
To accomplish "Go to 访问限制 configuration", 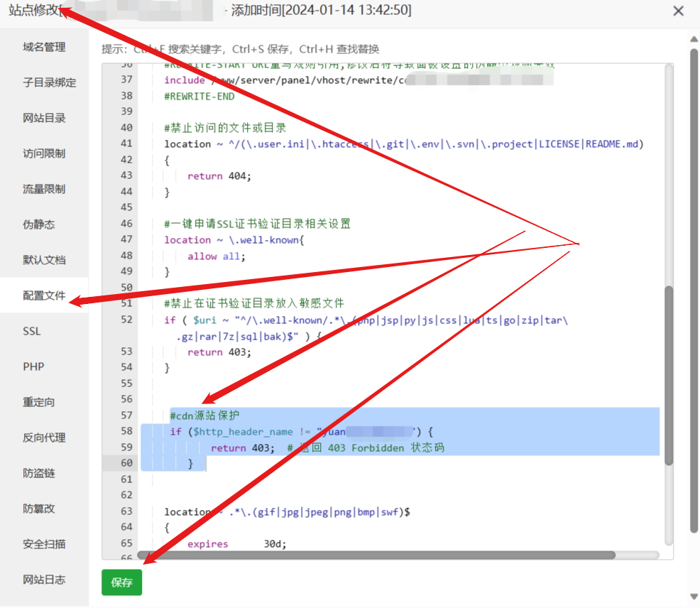I will [x=44, y=153].
